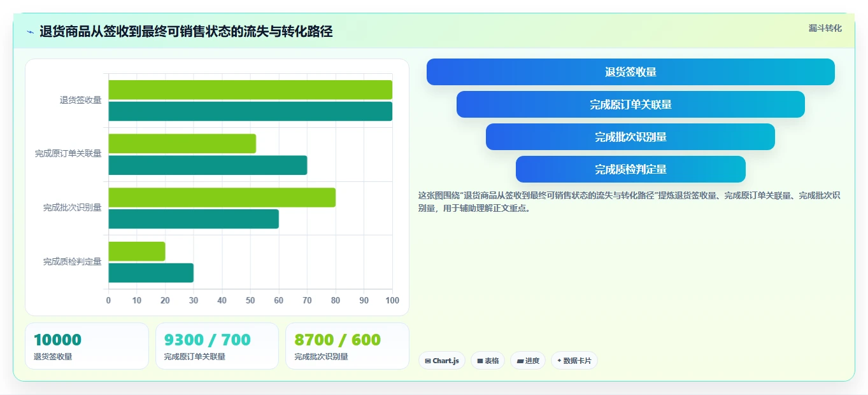Image resolution: width=868 pixels, height=395 pixels.
Task: Click the teal 完成质检判定量 bar
Action: coord(151,273)
